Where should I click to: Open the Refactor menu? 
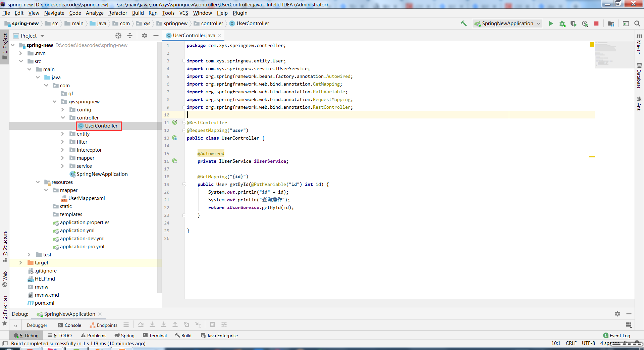(117, 13)
